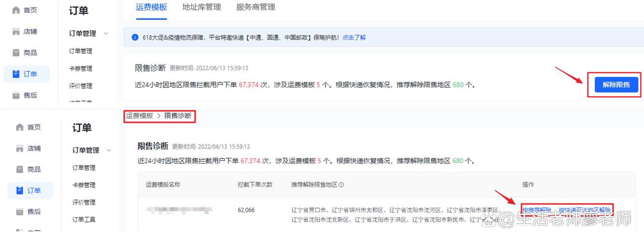Click the 首页 home icon in upper screenshot
This screenshot has width=644, height=241.
[16, 10]
